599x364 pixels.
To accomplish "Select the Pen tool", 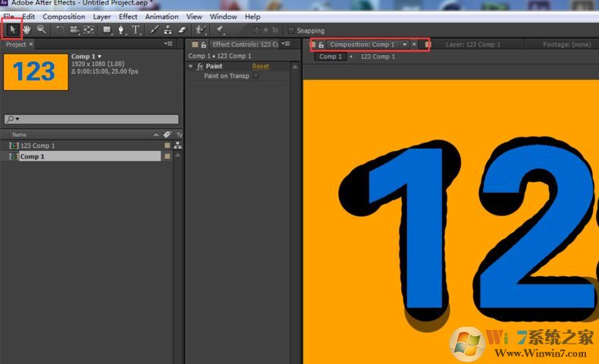I will [x=121, y=30].
